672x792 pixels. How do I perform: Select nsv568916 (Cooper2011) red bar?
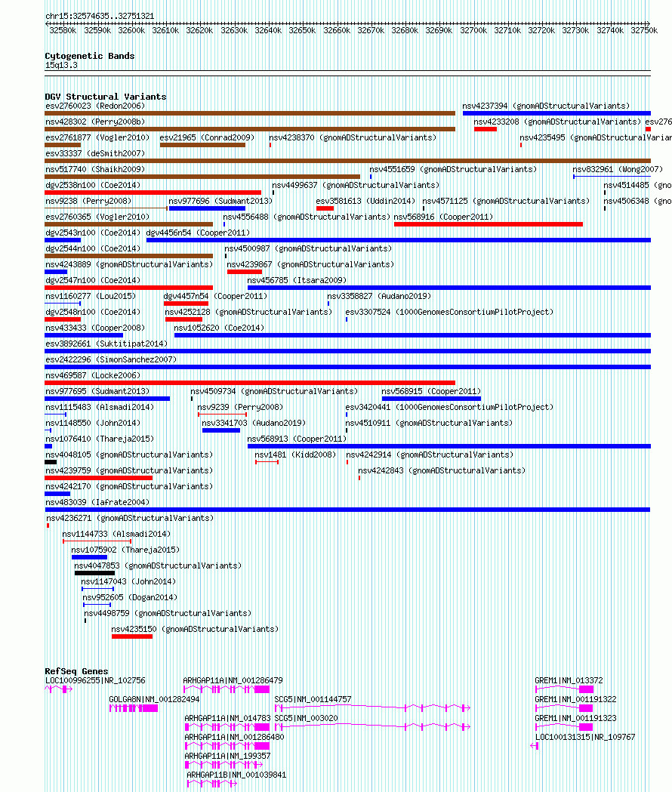[x=488, y=224]
